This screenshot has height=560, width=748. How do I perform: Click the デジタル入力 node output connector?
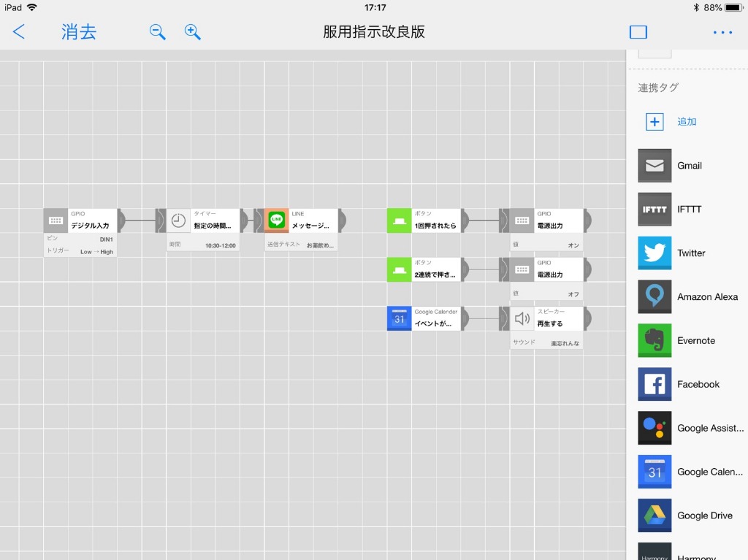point(122,220)
